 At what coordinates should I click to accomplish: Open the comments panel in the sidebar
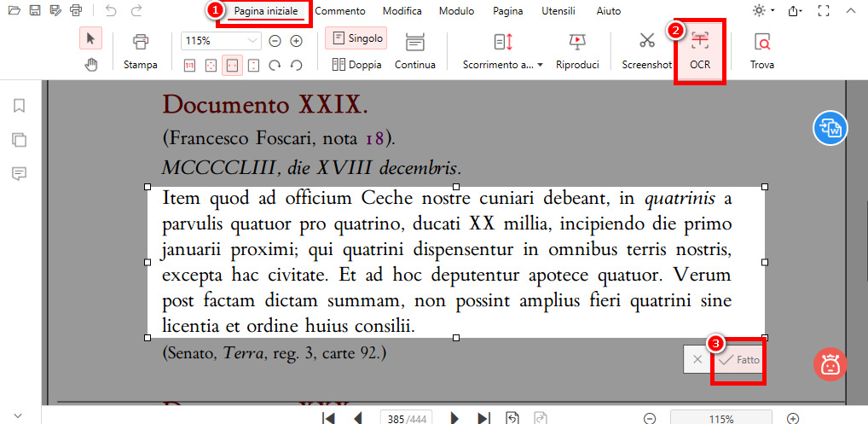tap(20, 174)
